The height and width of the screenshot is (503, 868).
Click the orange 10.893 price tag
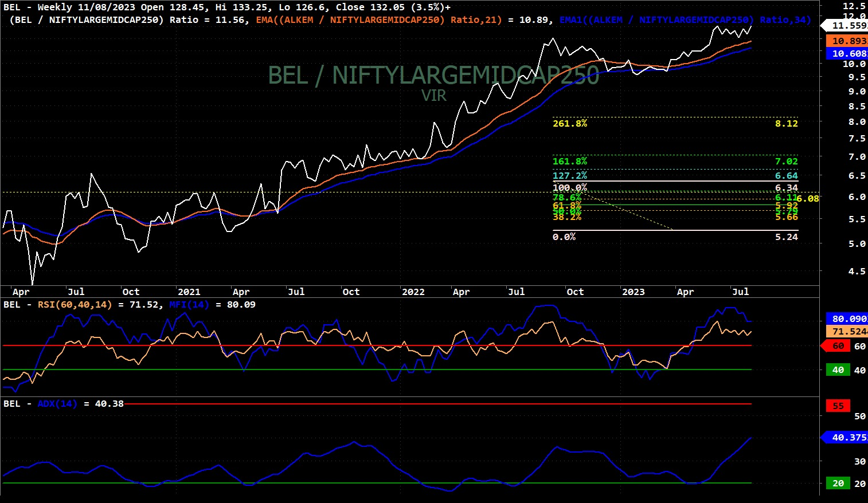847,41
